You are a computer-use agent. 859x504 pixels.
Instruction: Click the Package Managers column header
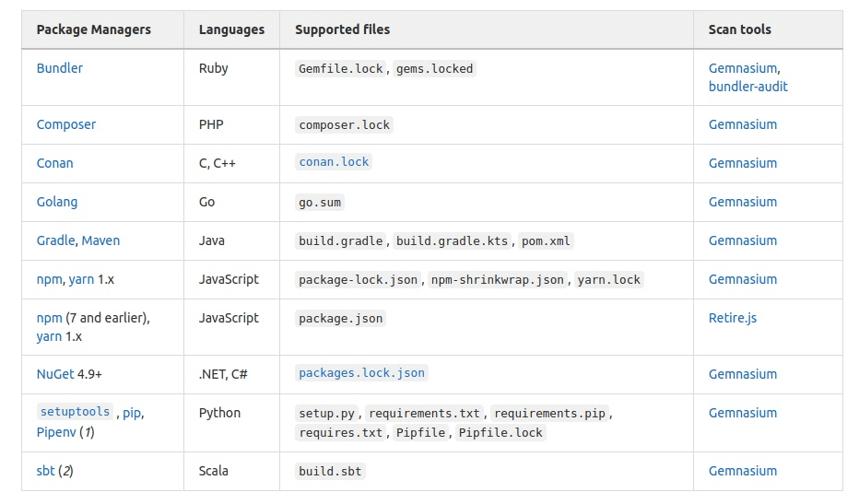point(93,29)
